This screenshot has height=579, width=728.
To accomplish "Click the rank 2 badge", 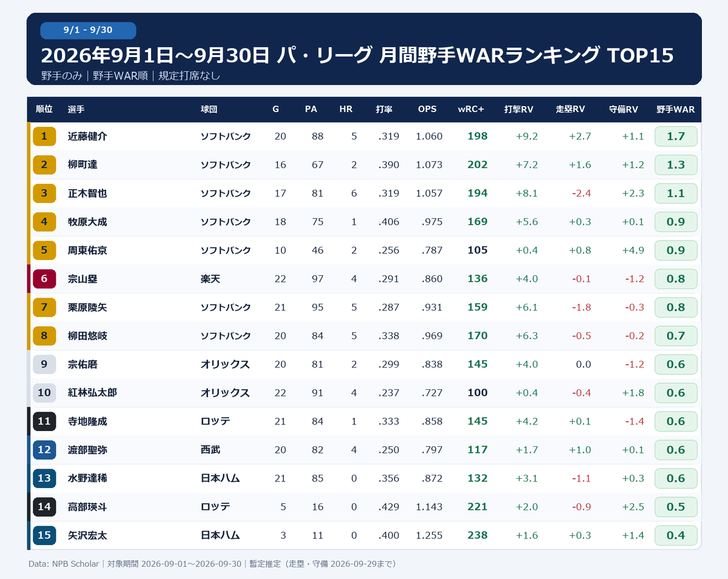I will [x=44, y=165].
